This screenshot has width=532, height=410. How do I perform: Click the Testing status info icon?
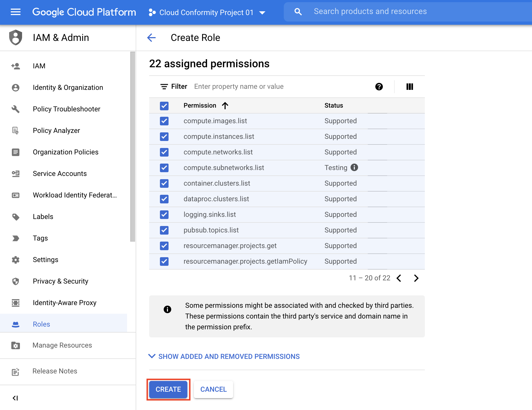click(x=354, y=167)
